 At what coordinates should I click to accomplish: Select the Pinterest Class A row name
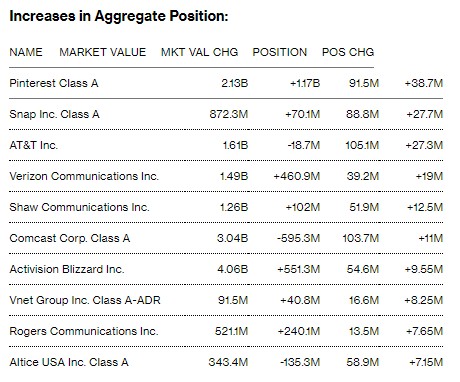click(54, 83)
